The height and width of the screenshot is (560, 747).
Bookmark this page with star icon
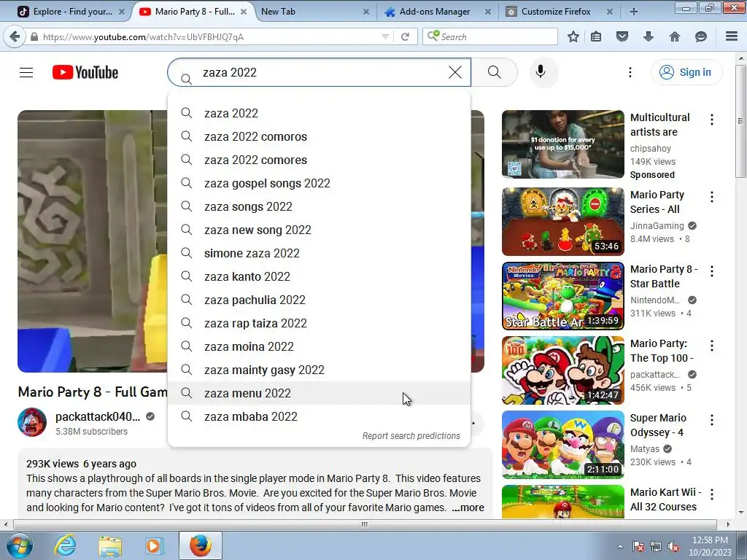pos(573,36)
